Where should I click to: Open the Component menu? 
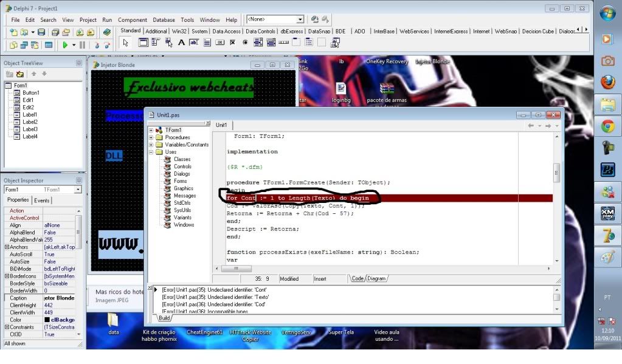(133, 20)
